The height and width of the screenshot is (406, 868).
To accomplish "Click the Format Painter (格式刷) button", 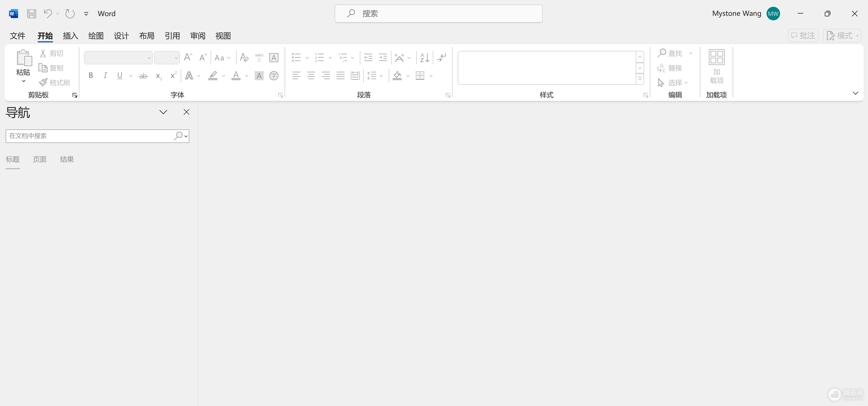I will tap(54, 82).
